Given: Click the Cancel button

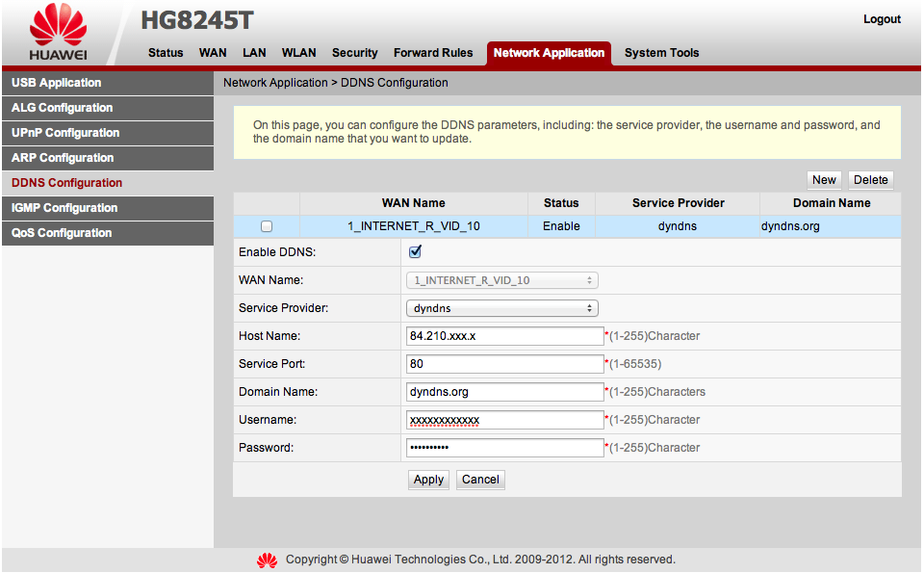Looking at the screenshot, I should pos(480,480).
